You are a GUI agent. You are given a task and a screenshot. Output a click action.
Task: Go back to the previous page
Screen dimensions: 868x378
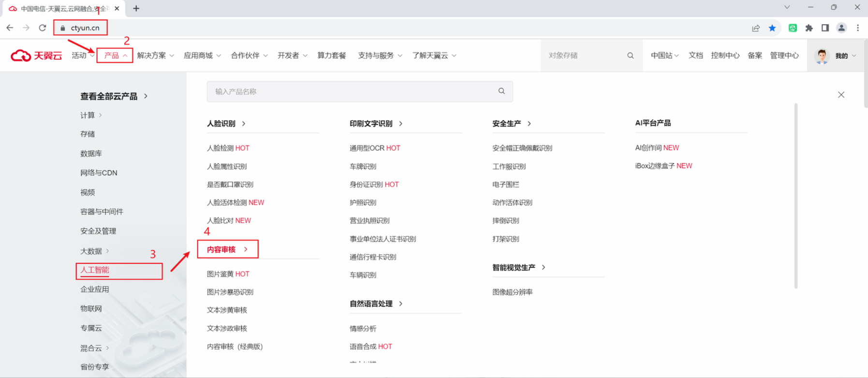click(10, 28)
